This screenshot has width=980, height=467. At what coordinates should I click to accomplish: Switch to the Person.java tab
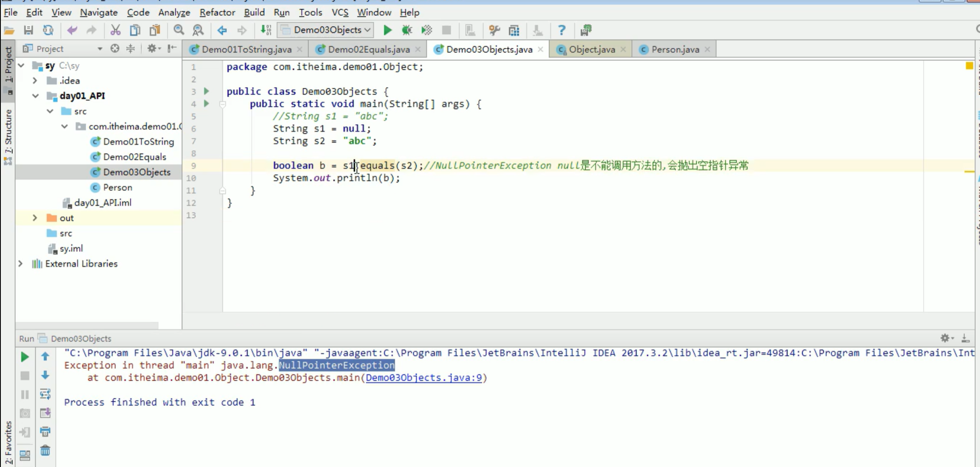pyautogui.click(x=675, y=50)
